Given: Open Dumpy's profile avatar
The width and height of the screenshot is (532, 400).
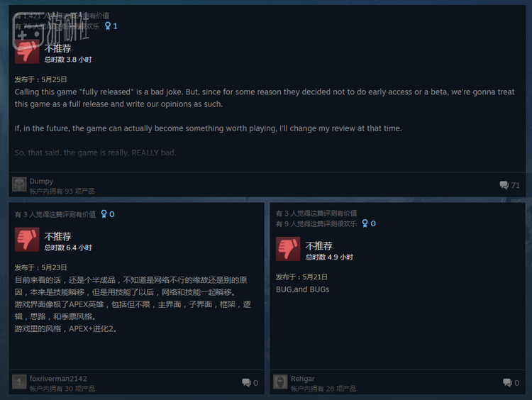Looking at the screenshot, I should coord(19,184).
